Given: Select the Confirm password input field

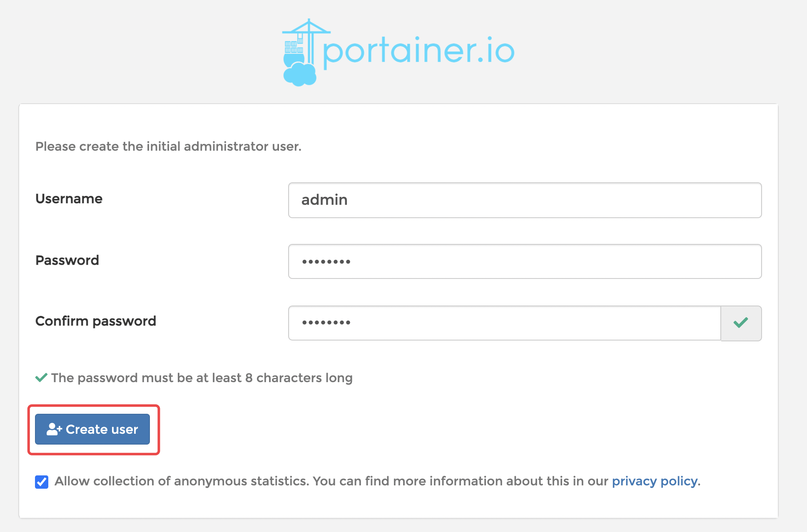Looking at the screenshot, I should coord(504,323).
